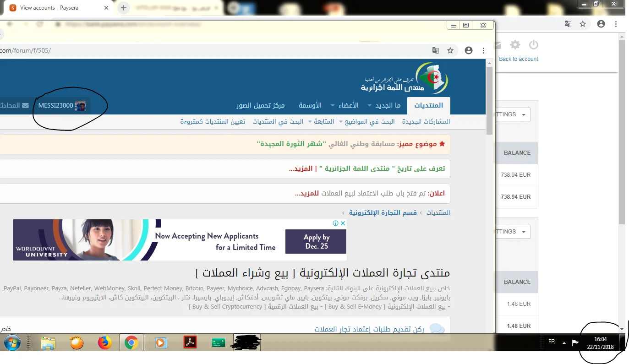
Task: Expand the ما الجديد dropdown arrow
Action: pos(370,105)
